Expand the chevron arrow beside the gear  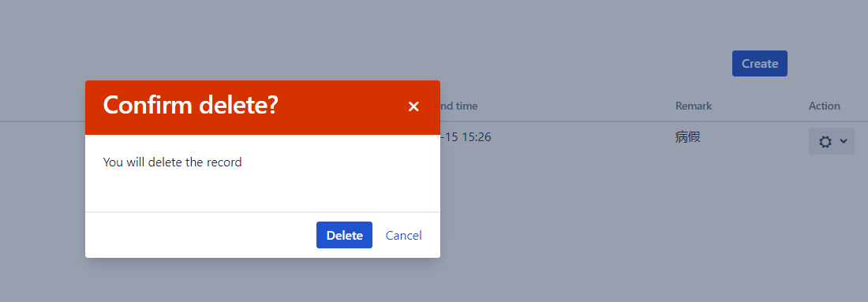(844, 141)
